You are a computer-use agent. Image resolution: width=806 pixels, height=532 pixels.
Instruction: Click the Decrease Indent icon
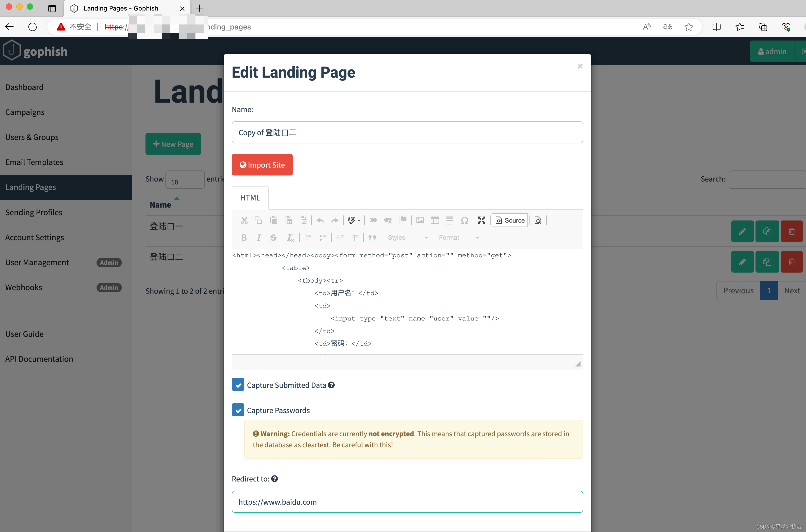point(340,238)
